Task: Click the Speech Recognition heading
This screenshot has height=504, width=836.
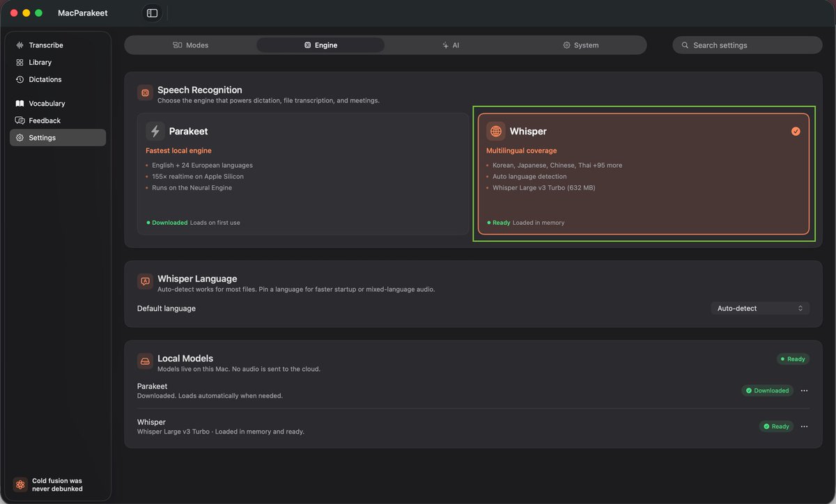Action: (x=200, y=90)
